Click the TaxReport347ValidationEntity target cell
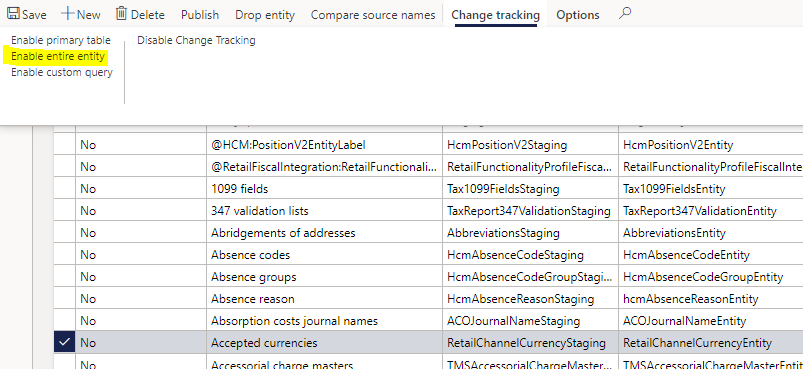 (x=710, y=210)
